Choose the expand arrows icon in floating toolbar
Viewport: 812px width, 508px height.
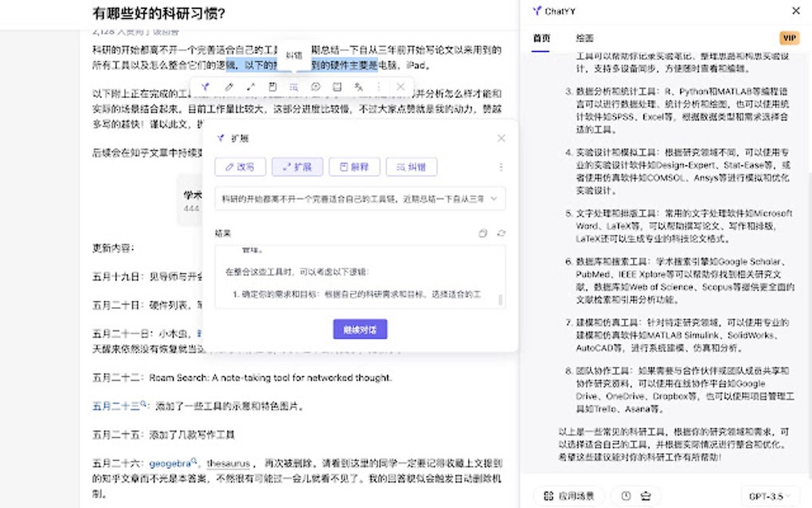tap(251, 87)
